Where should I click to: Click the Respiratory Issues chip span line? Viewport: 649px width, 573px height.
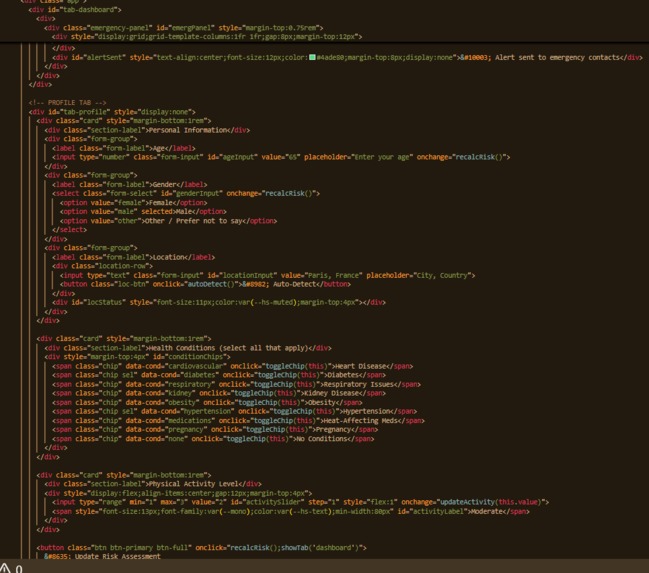pos(236,385)
